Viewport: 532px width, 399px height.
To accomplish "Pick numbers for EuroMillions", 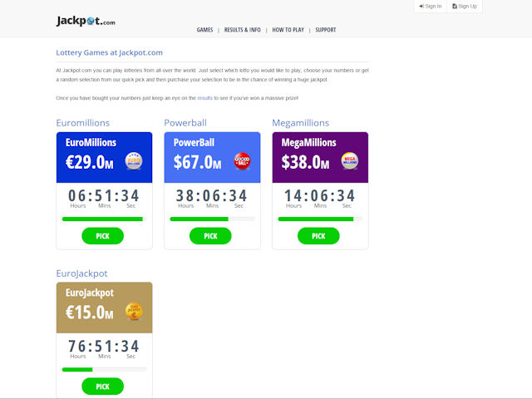I will pos(103,236).
